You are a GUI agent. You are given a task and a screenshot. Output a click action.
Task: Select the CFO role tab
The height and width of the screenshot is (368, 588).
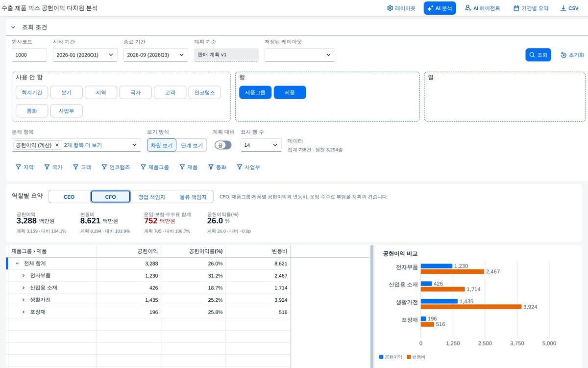point(111,197)
